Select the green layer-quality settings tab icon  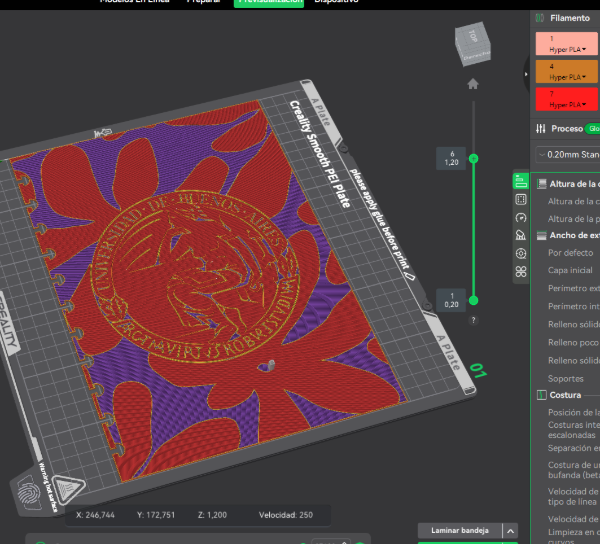click(521, 181)
